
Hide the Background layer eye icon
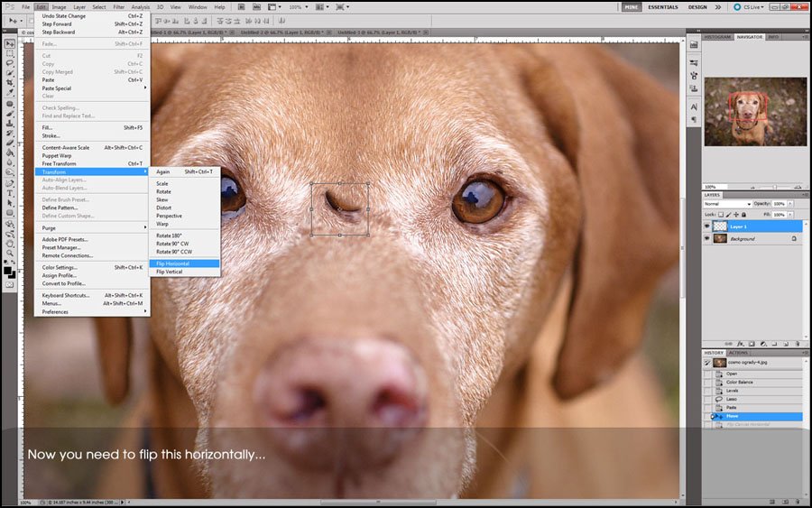[707, 239]
